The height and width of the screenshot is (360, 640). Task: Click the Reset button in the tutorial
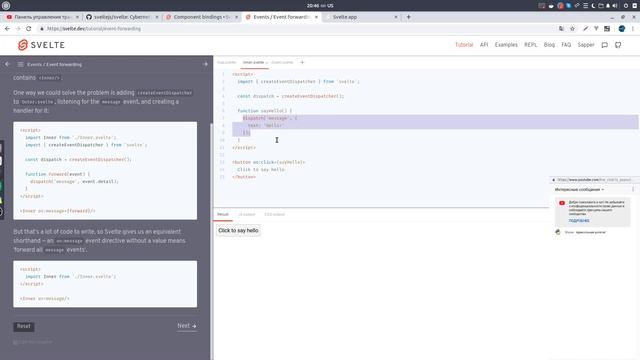coord(24,326)
